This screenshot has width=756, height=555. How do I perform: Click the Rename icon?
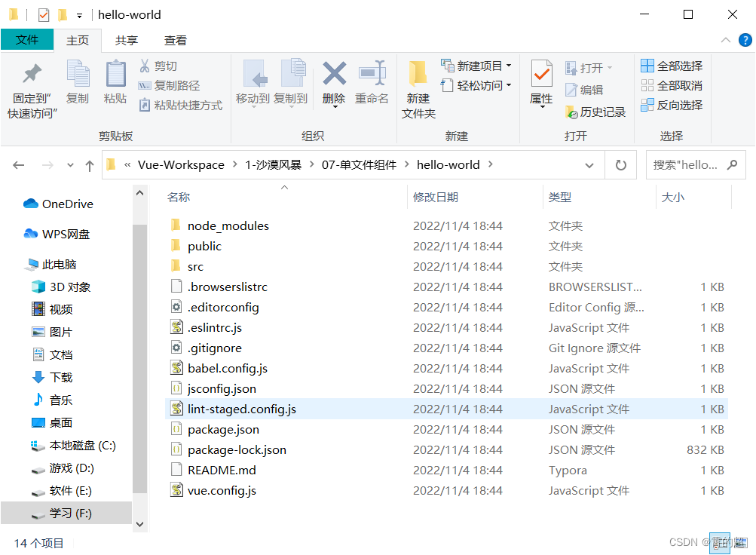372,73
